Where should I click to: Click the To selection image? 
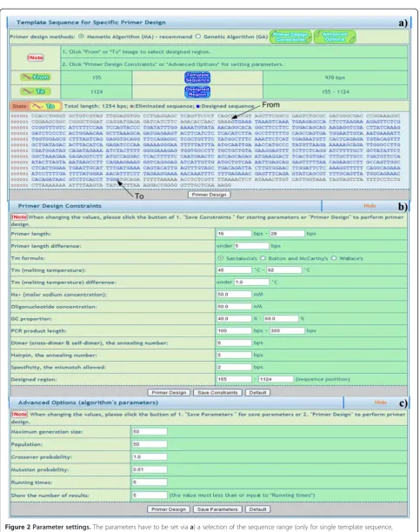(x=36, y=91)
